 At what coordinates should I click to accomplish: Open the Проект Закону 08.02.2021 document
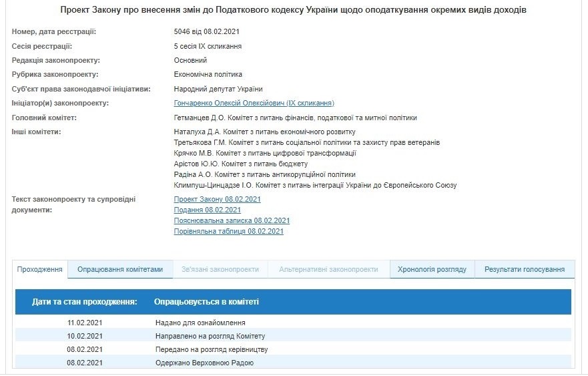coord(217,199)
